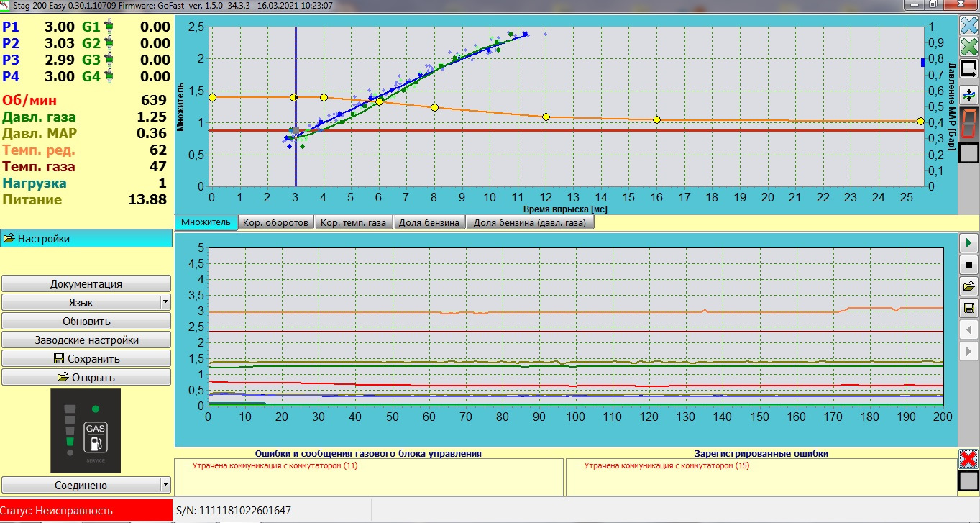
Task: Save the oscilloscope with the floppy disk icon
Action: [x=968, y=309]
